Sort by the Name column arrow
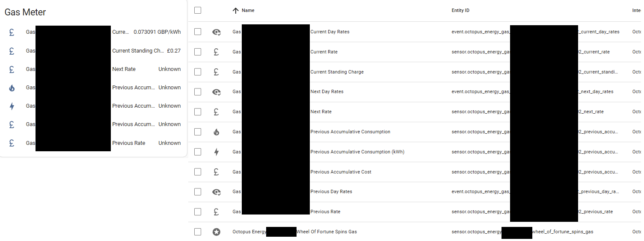 [x=235, y=11]
